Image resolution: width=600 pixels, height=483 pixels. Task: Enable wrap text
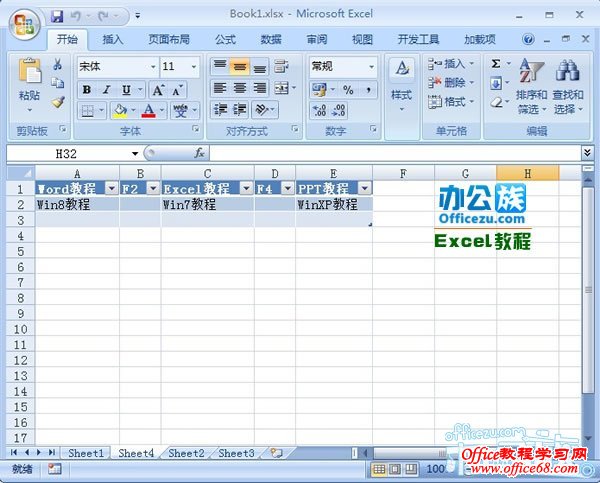[281, 66]
